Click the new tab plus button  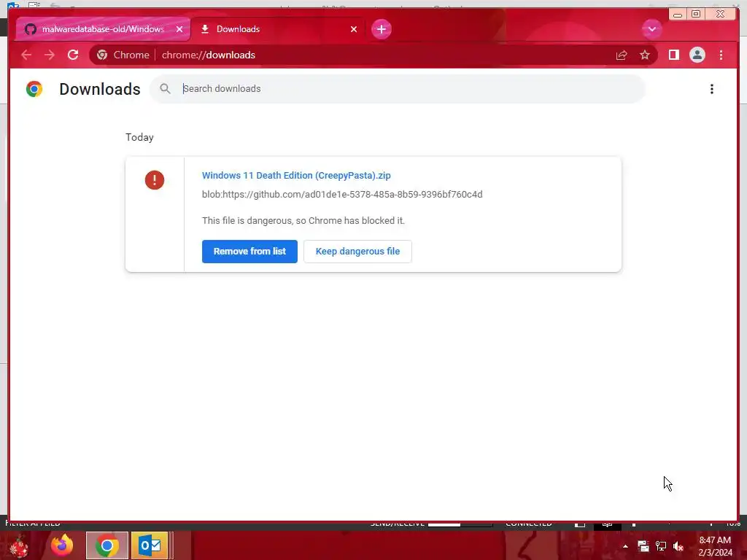pos(381,29)
